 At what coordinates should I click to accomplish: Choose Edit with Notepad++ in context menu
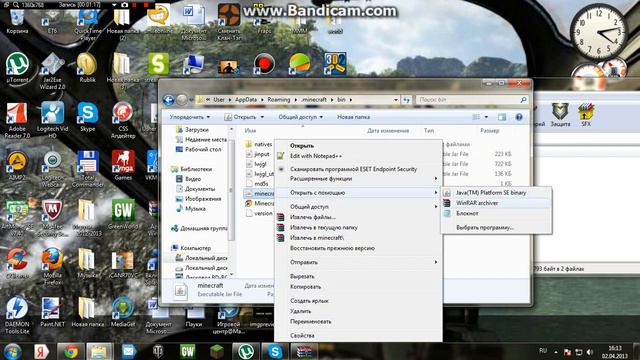pos(358,156)
